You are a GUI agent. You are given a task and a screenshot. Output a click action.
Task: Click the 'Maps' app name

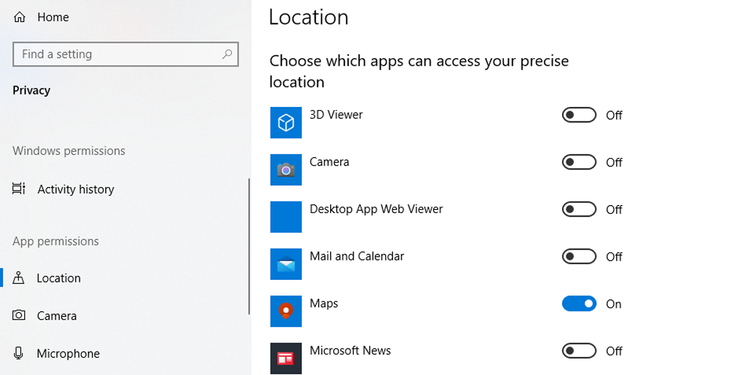pos(324,304)
